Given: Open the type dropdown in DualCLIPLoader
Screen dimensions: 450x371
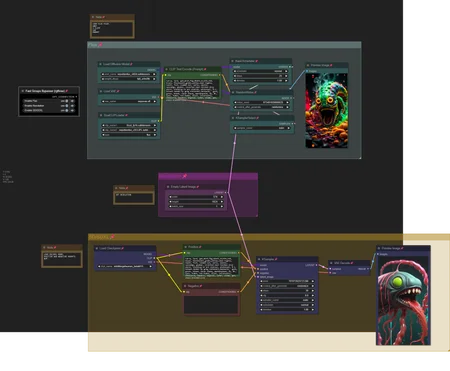Looking at the screenshot, I should [x=129, y=135].
